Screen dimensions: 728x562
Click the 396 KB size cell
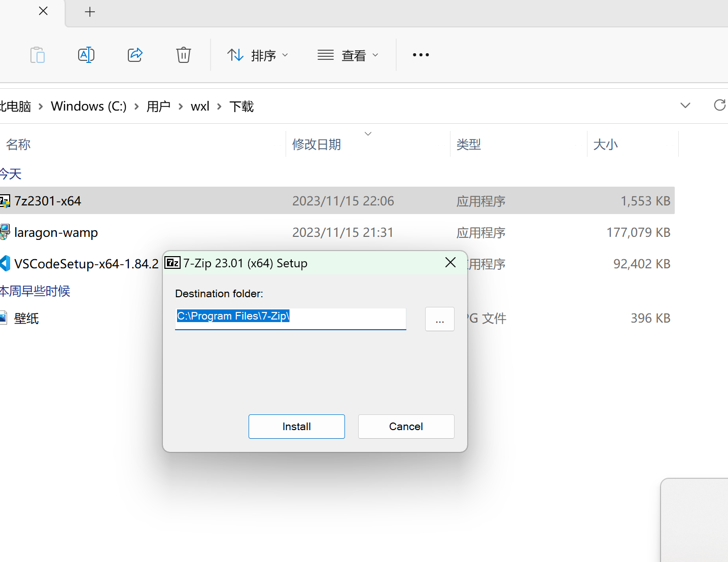[x=651, y=318]
